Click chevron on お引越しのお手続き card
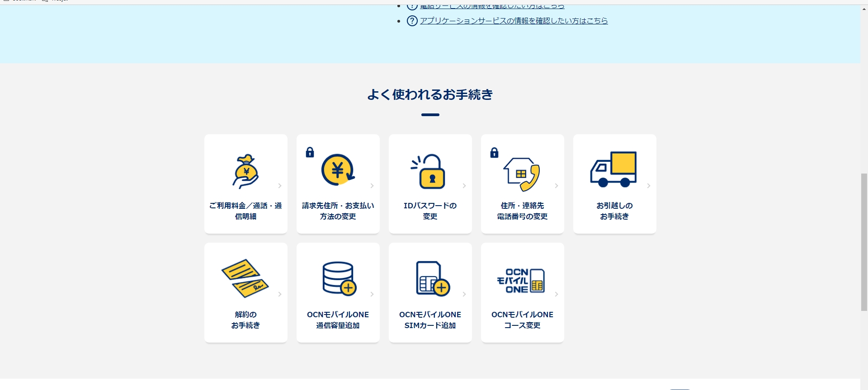The width and height of the screenshot is (868, 390). [649, 186]
